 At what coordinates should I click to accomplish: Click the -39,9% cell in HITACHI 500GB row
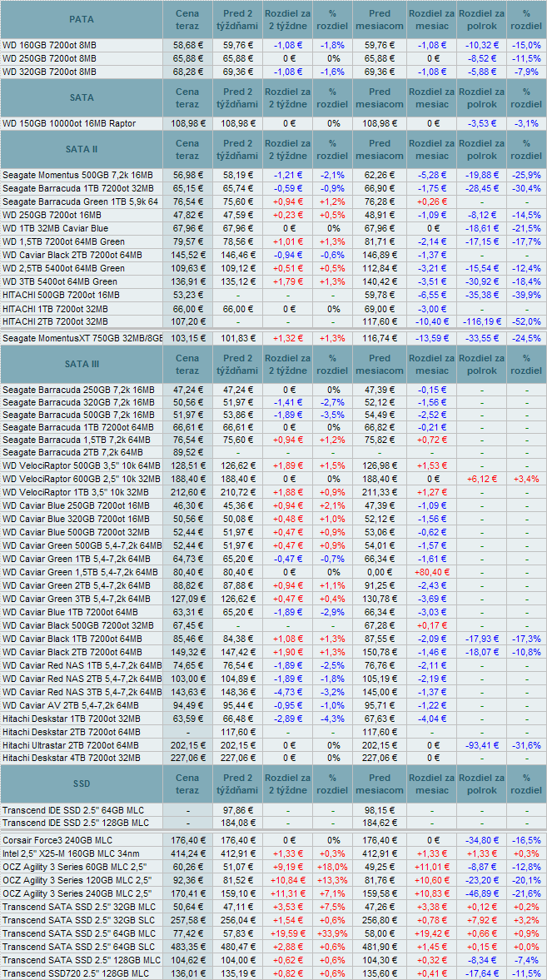tap(525, 295)
